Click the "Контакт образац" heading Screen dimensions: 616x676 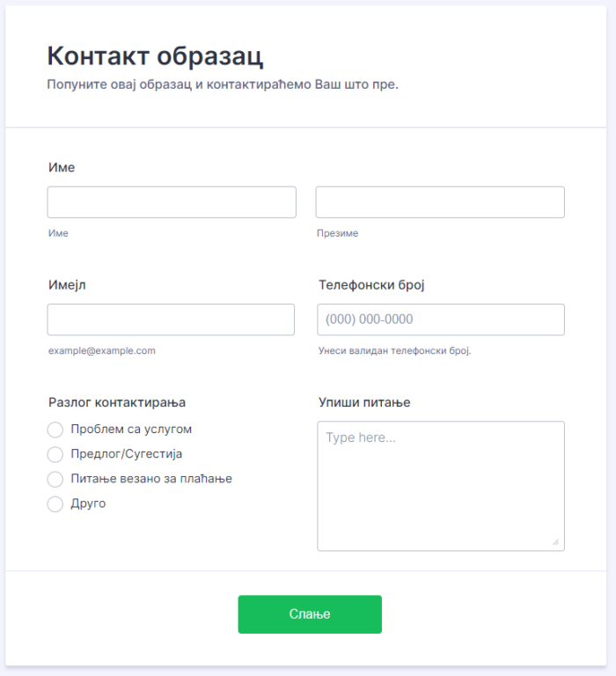point(155,56)
